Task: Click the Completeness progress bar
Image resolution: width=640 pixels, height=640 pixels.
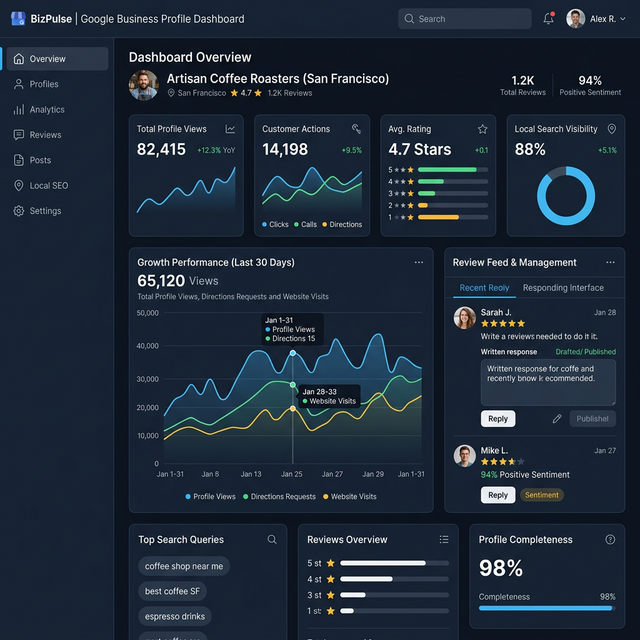Action: pos(545,607)
